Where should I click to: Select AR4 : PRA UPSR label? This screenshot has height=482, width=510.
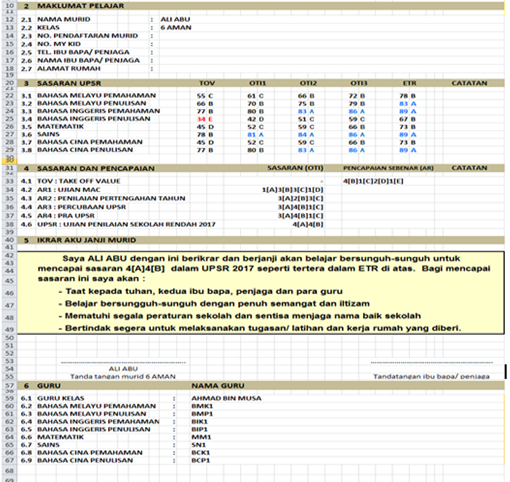pos(66,216)
